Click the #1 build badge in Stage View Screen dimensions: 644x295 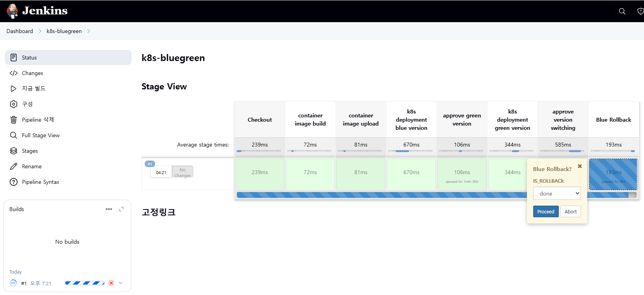click(x=150, y=164)
